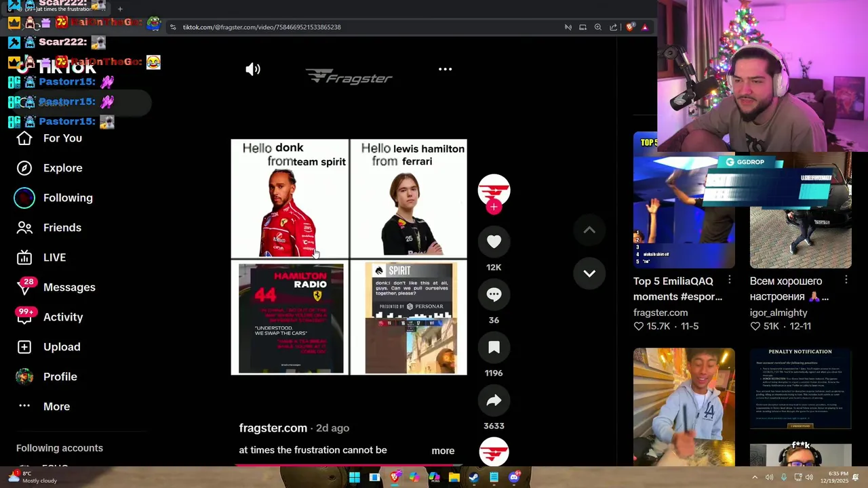Open igor_almighty video thumbnail
This screenshot has width=868, height=488.
(x=800, y=210)
